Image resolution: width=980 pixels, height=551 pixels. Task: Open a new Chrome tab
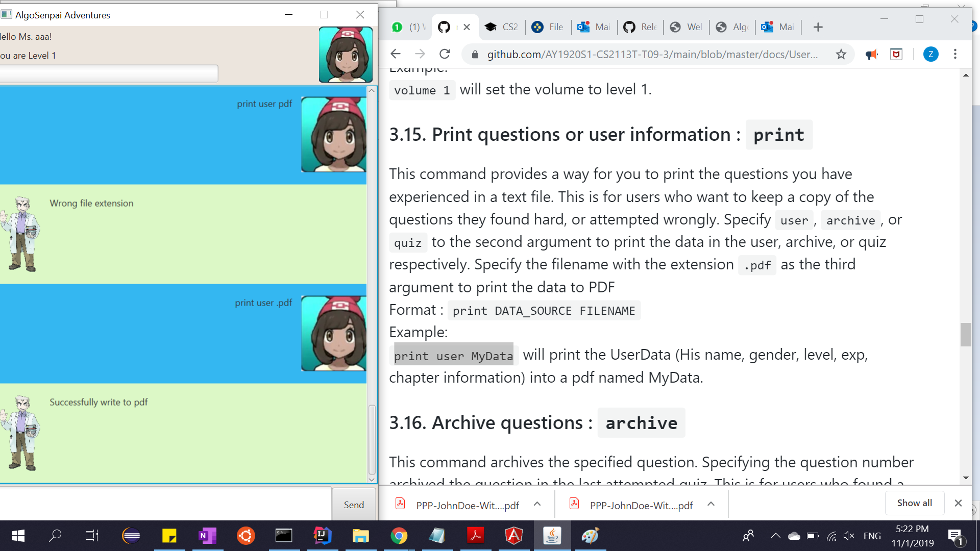(x=818, y=27)
